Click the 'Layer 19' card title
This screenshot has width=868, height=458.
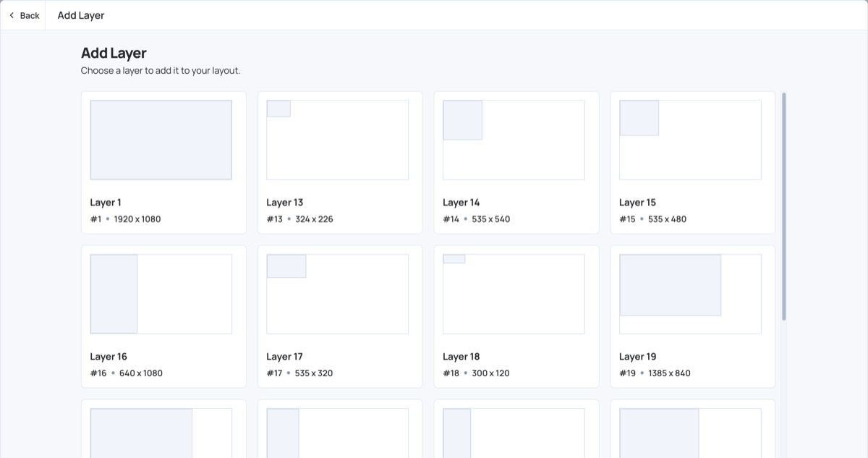(x=638, y=357)
